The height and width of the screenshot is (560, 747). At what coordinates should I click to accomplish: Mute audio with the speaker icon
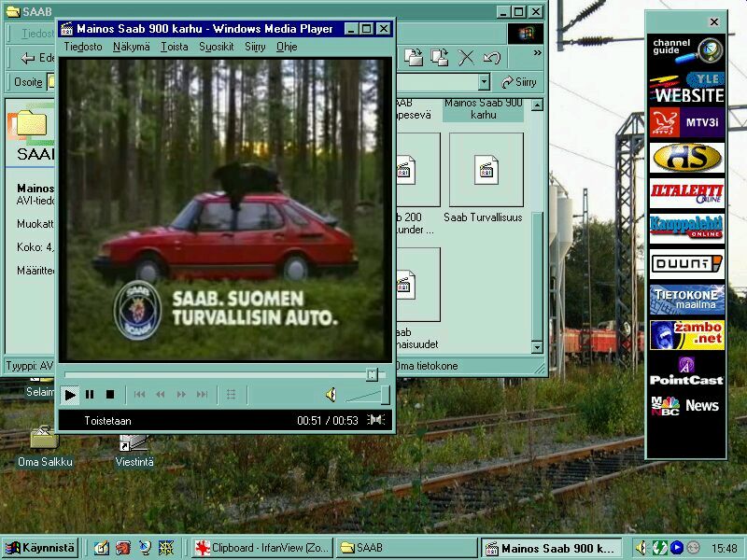[331, 394]
